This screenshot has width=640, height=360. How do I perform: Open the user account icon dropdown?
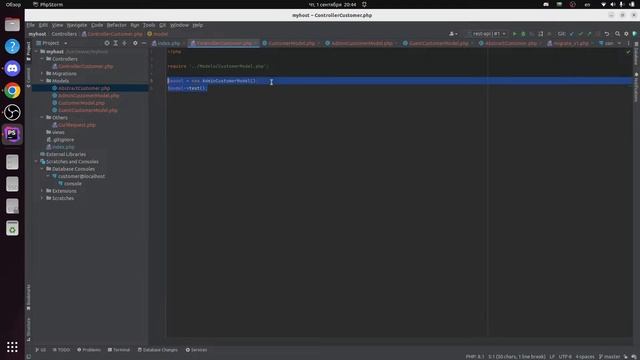coord(453,34)
